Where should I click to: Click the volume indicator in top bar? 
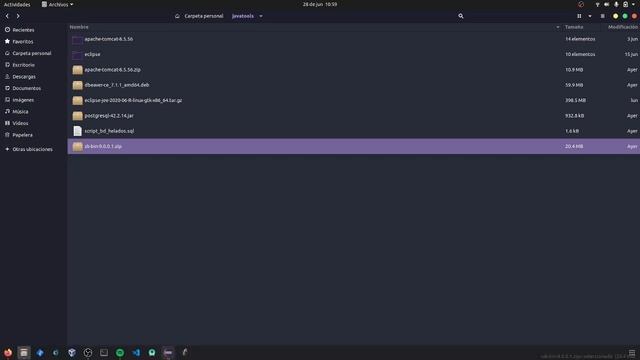607,4
